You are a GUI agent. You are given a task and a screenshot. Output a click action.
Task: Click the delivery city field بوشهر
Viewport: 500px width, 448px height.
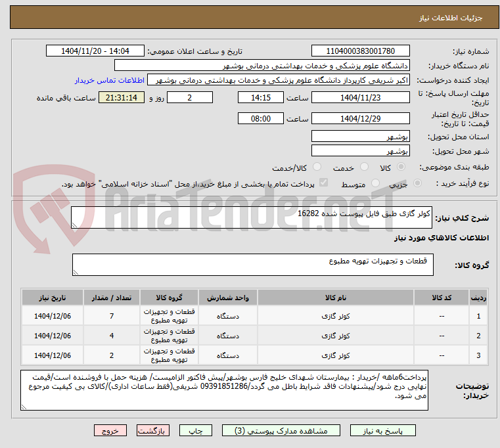[x=360, y=150]
